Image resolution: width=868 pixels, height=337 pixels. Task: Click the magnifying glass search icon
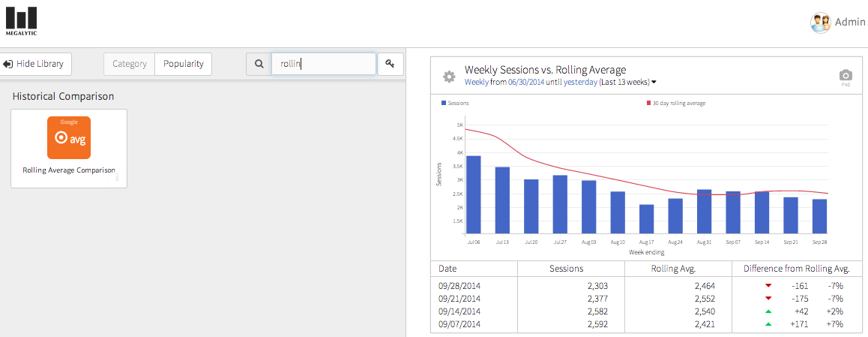click(x=259, y=64)
